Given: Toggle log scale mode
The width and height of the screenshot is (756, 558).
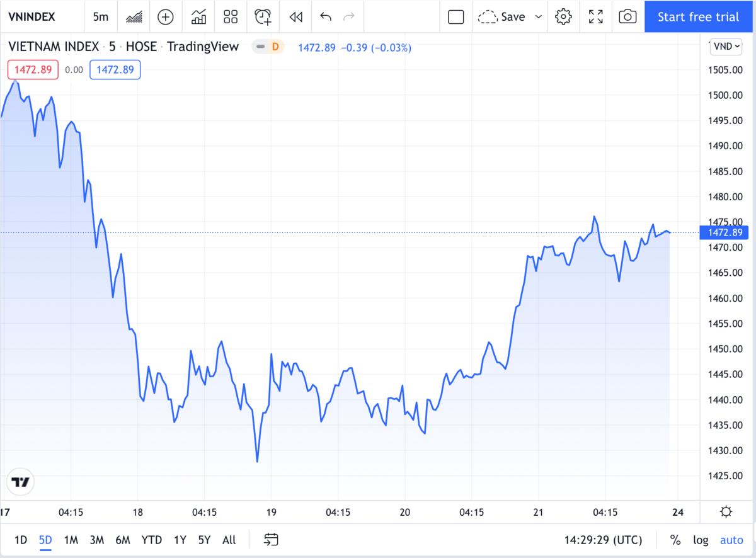Looking at the screenshot, I should [701, 540].
